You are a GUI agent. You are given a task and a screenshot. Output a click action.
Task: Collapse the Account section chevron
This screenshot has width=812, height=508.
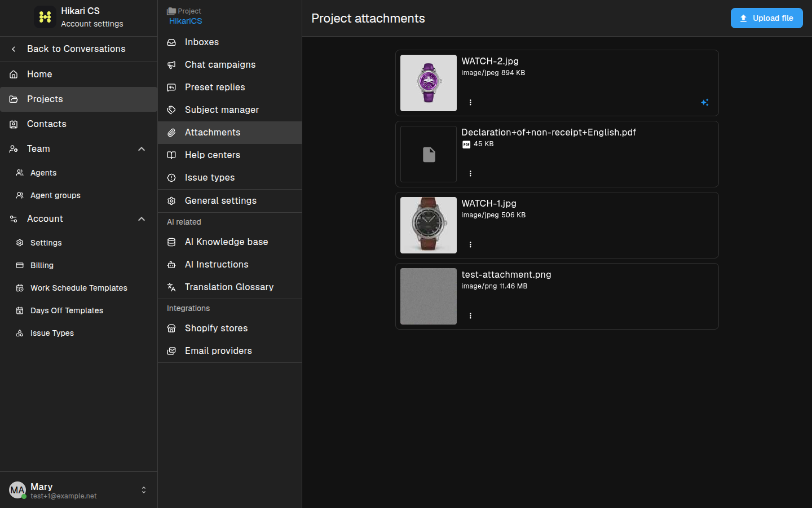coord(142,219)
